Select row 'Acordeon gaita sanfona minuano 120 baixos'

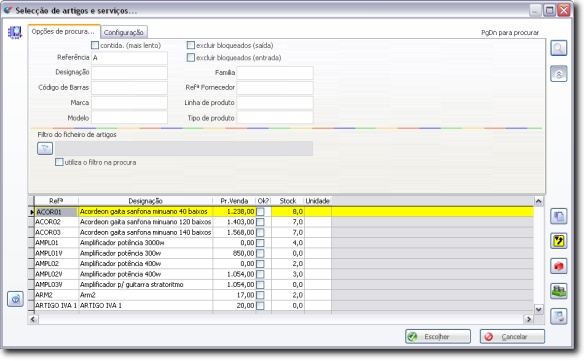coord(146,222)
